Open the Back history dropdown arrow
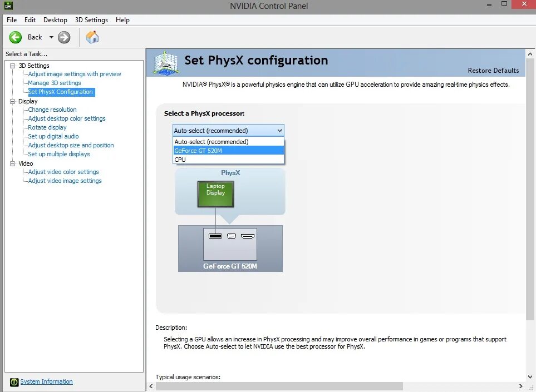The image size is (536, 392). click(51, 37)
